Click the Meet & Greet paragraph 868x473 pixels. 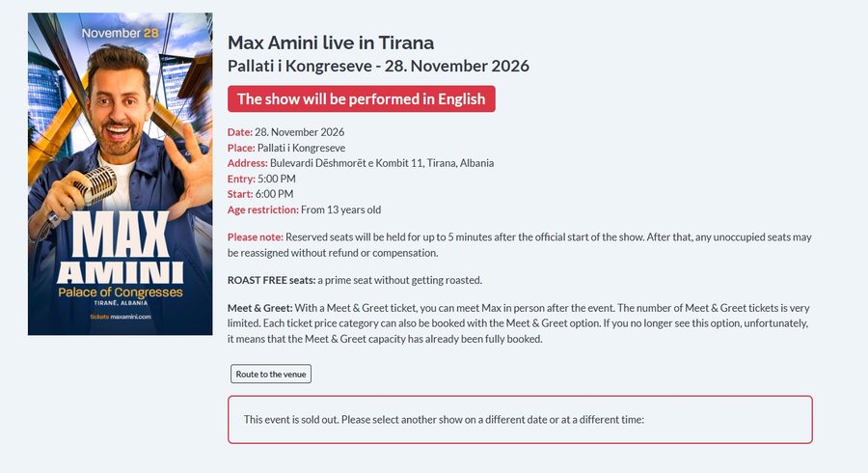click(518, 323)
